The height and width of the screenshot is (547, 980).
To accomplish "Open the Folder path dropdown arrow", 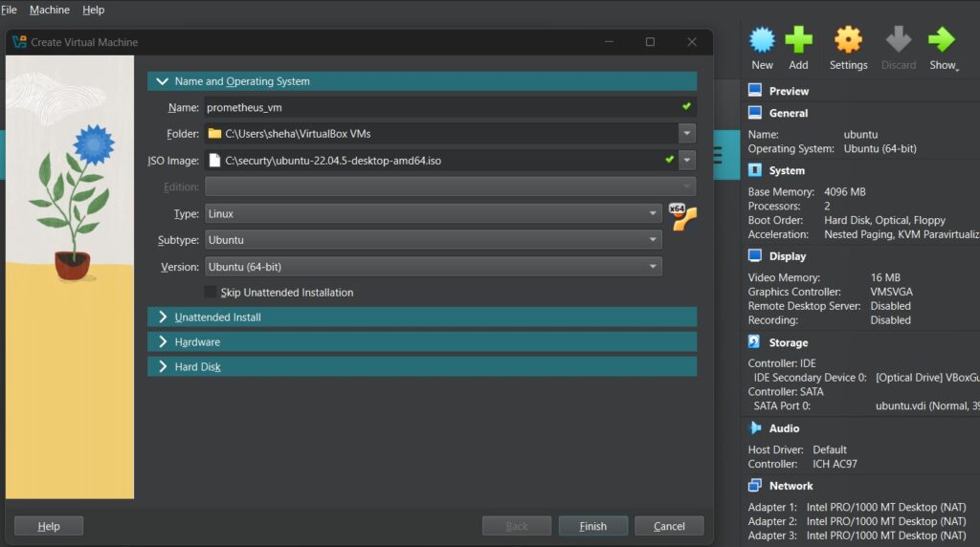I will coord(687,134).
